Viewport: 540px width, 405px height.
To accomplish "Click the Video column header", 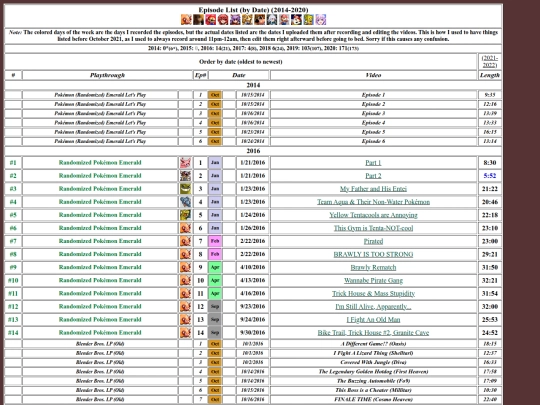I will [373, 75].
